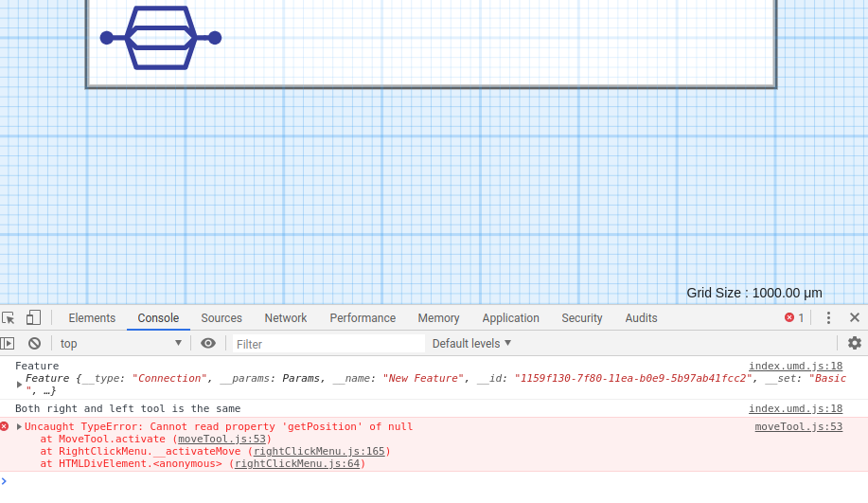Switch to the Security tab
This screenshot has height=503, width=868.
(x=582, y=318)
